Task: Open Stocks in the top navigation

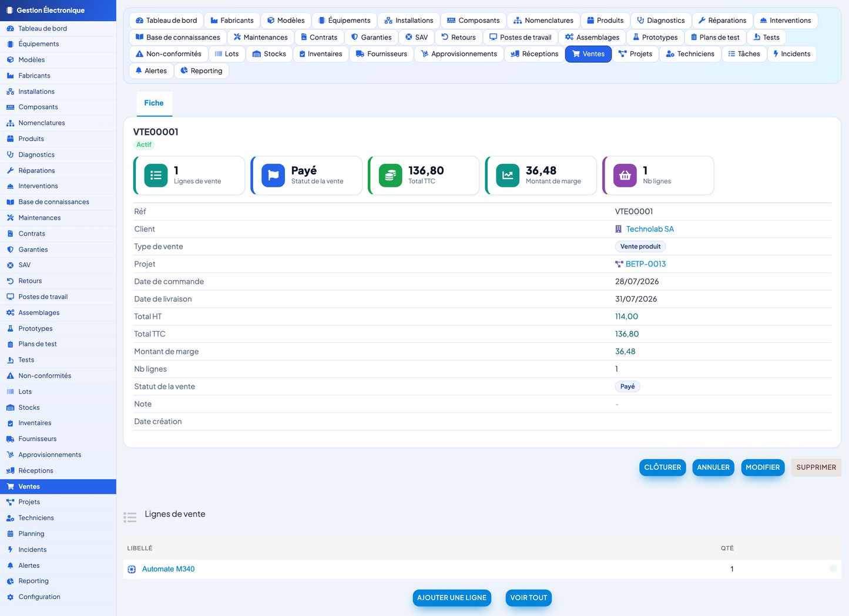Action: click(269, 54)
